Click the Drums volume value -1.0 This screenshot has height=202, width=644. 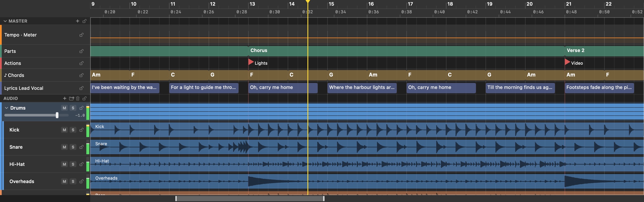80,115
